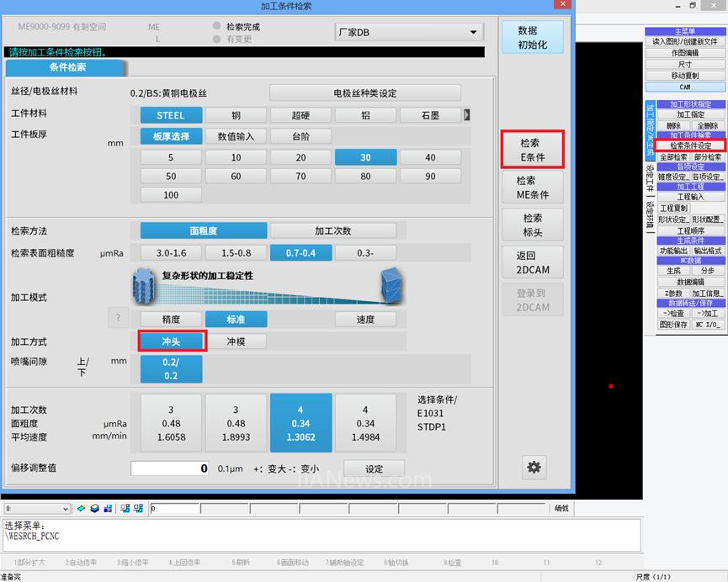
Task: Select the 条件检索 tab
Action: point(67,67)
